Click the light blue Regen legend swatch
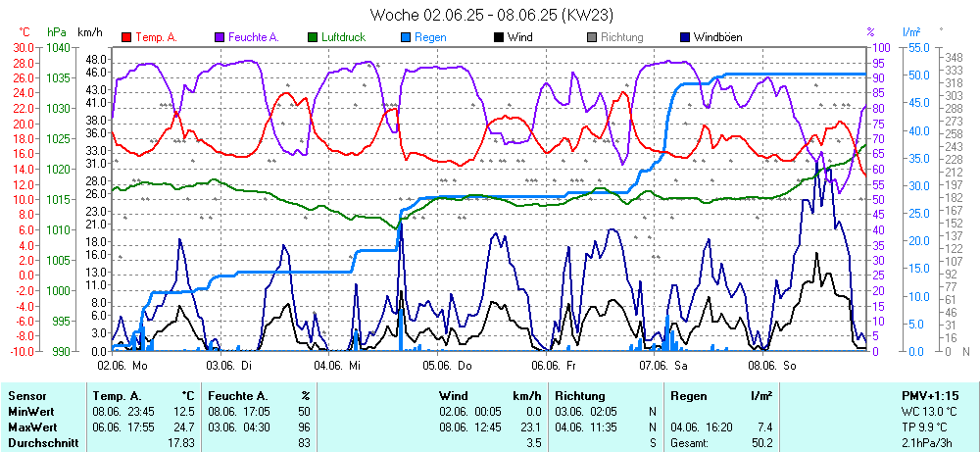The image size is (980, 452). coord(407,37)
